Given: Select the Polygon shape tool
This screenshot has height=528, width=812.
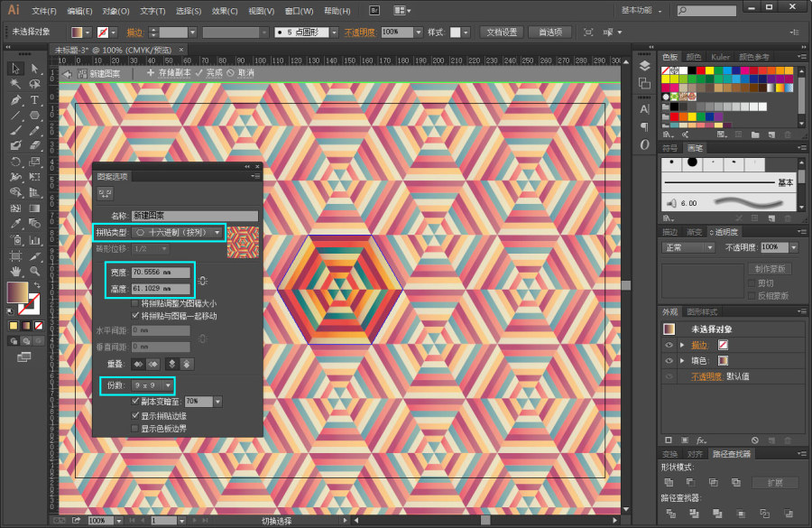Looking at the screenshot, I should (34, 116).
